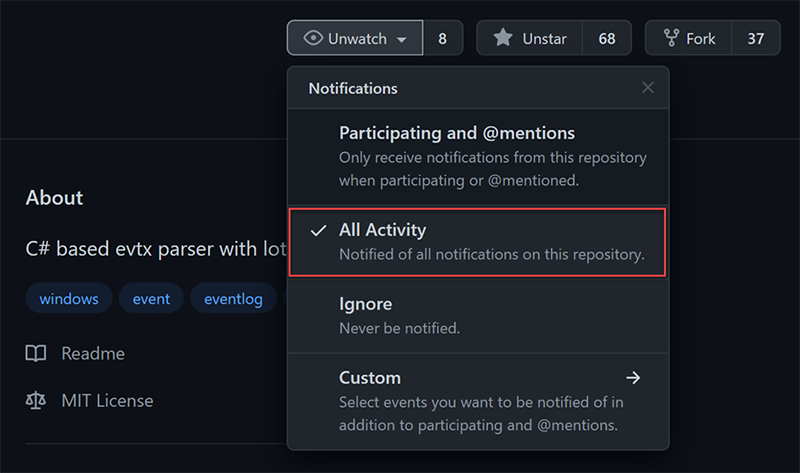
Task: Click the scales icon beside MIT License
Action: pyautogui.click(x=36, y=401)
